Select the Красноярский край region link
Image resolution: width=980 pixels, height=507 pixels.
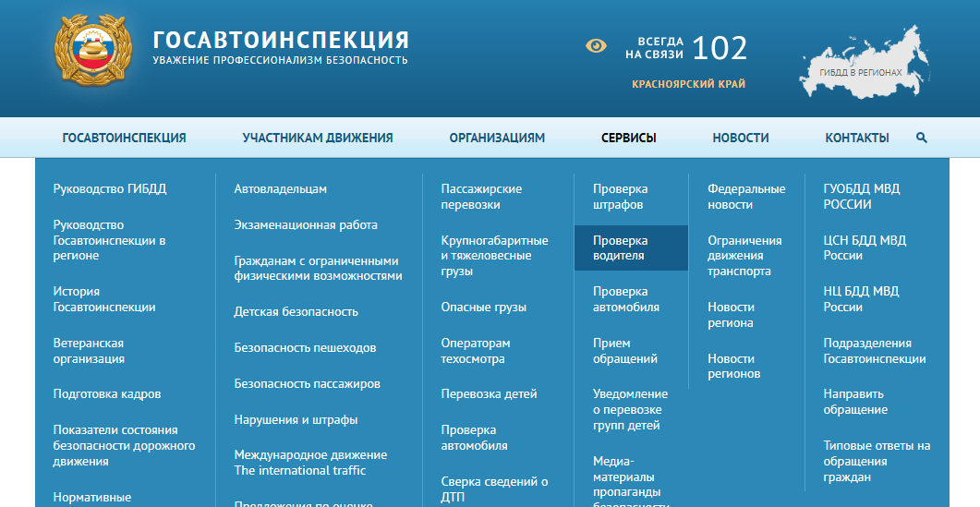pyautogui.click(x=688, y=84)
